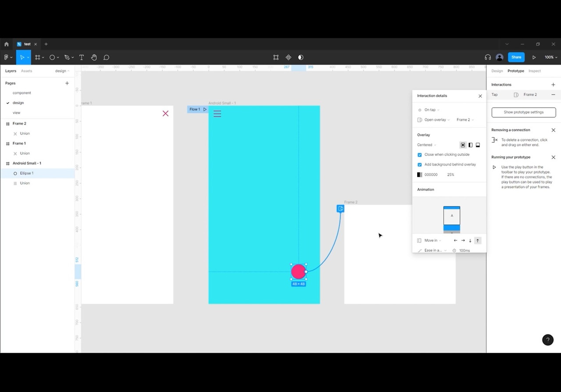This screenshot has width=561, height=392.
Task: Select the Ellipse shape tool
Action: [52, 57]
